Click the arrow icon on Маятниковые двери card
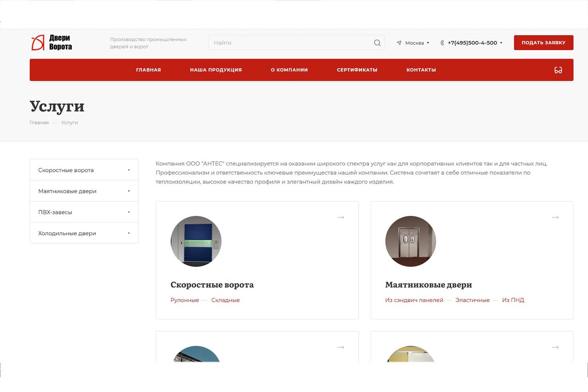Image resolution: width=588 pixels, height=392 pixels. point(555,217)
